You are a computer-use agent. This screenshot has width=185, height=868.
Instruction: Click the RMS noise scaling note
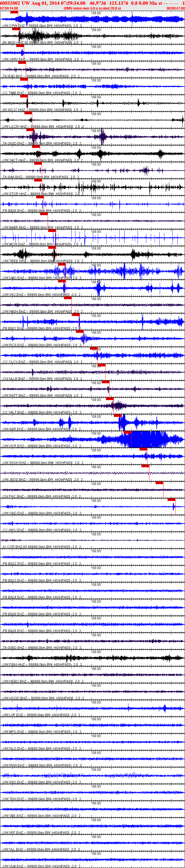(92, 8)
